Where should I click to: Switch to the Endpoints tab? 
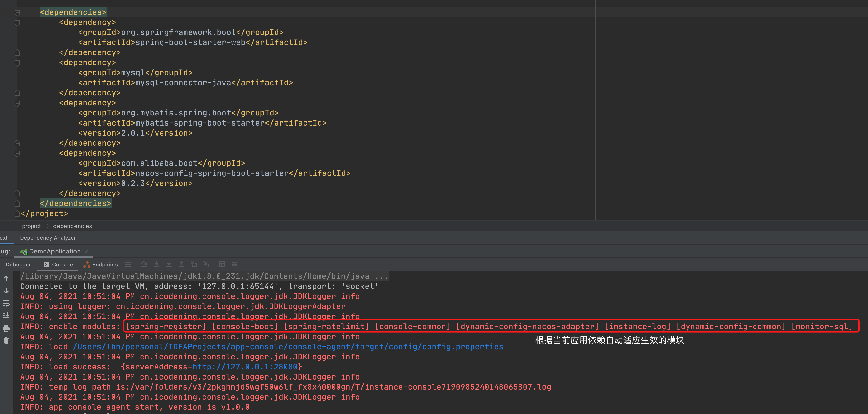(x=100, y=265)
